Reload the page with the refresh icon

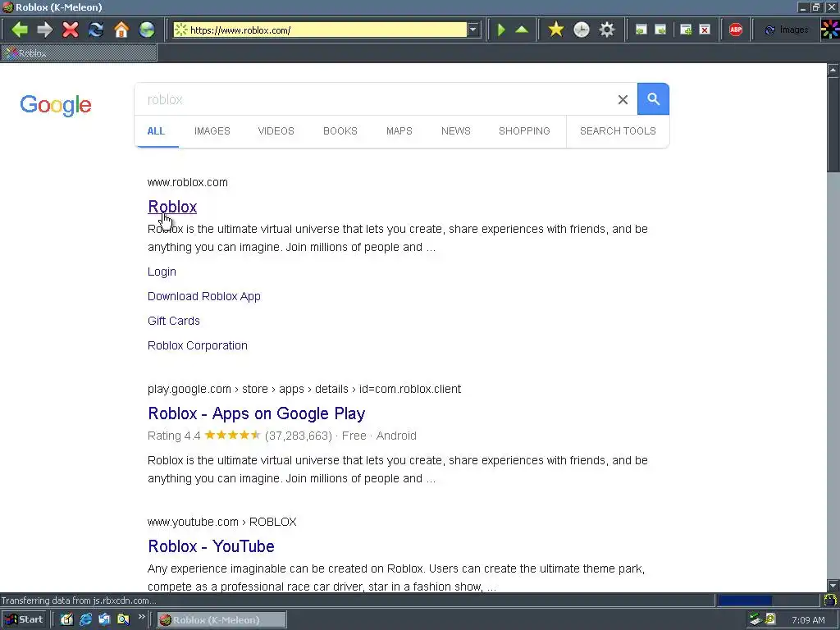point(96,30)
